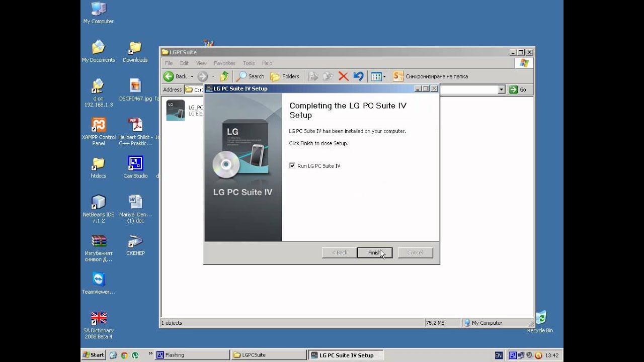Switch to the Flashing taskbar window
This screenshot has width=644, height=362.
[192, 355]
